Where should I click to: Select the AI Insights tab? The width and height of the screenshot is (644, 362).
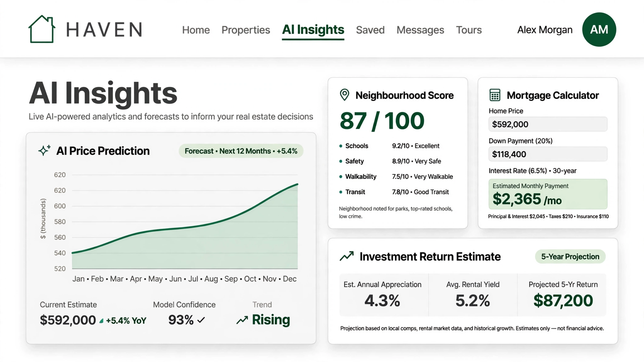pos(313,30)
